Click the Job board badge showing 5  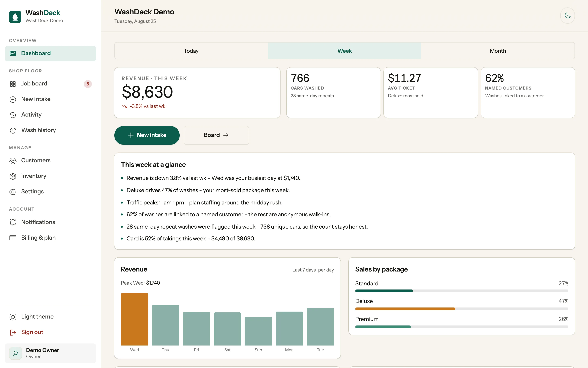pyautogui.click(x=88, y=84)
